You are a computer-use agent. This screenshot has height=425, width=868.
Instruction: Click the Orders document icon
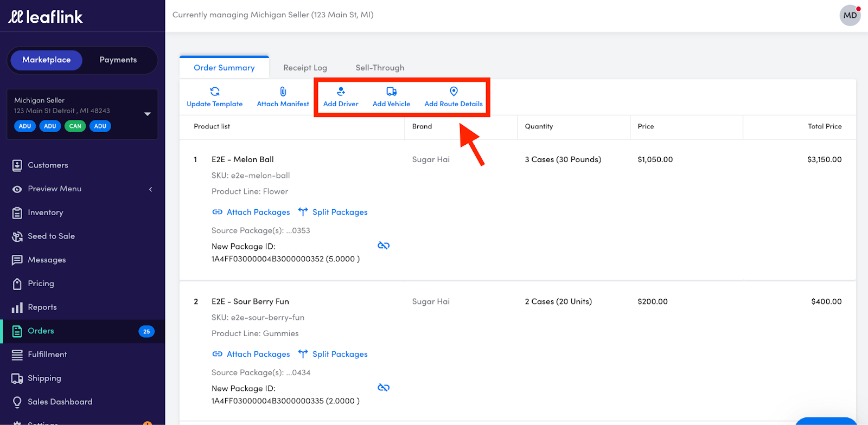coord(17,331)
